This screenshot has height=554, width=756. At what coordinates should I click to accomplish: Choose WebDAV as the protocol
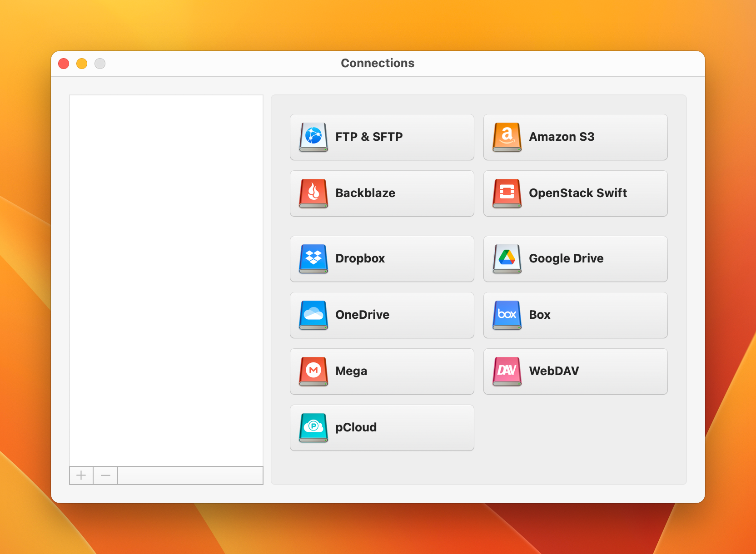click(x=575, y=371)
